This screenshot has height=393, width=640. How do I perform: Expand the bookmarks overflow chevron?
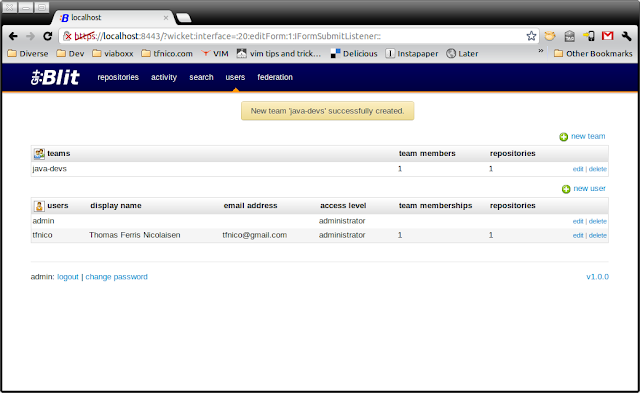coord(540,51)
